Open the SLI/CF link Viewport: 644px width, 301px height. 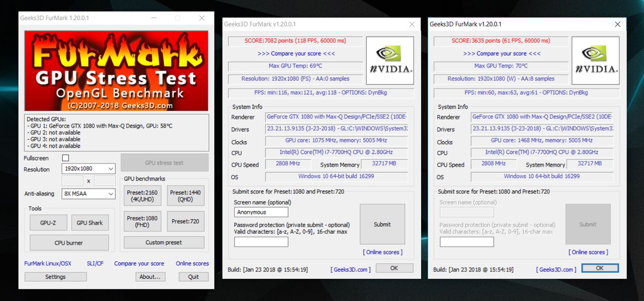point(95,263)
